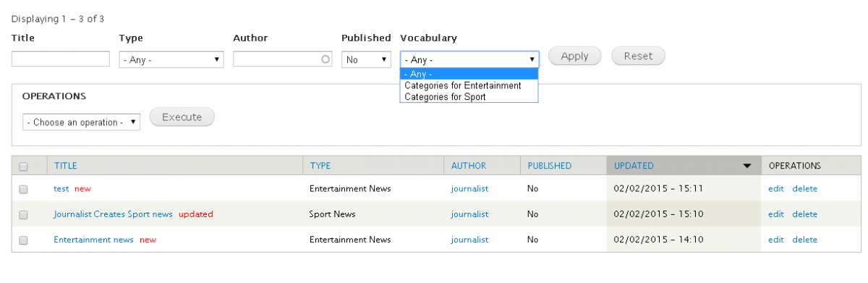Click the Execute button
868x283 pixels.
182,117
